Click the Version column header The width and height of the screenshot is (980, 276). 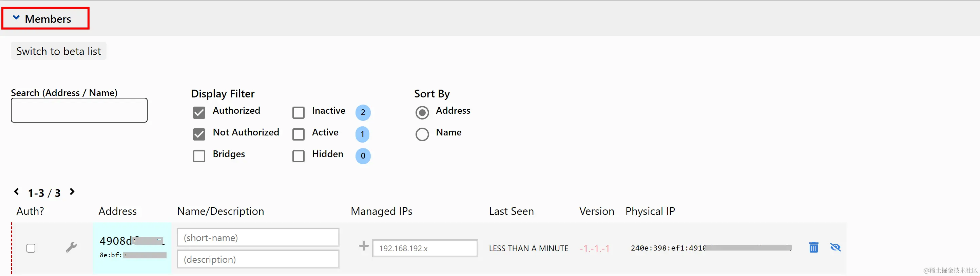pos(597,211)
